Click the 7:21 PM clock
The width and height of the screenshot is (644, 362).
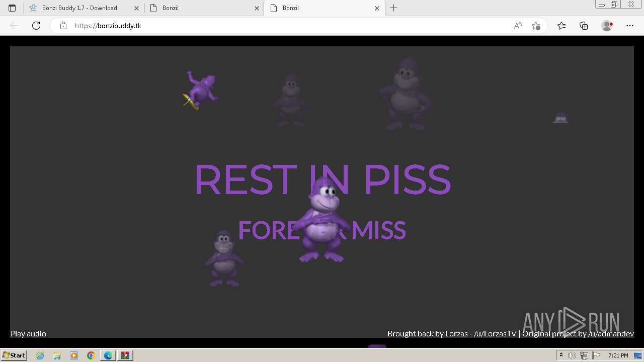coord(618,355)
